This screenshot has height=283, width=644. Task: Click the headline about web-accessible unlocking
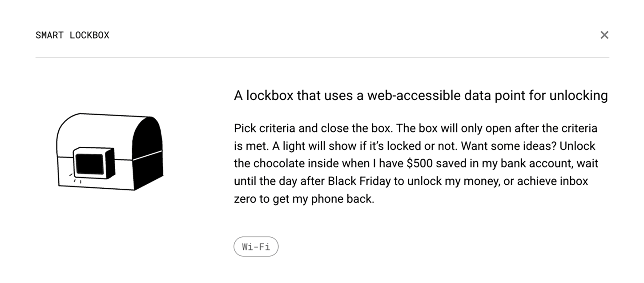(421, 95)
